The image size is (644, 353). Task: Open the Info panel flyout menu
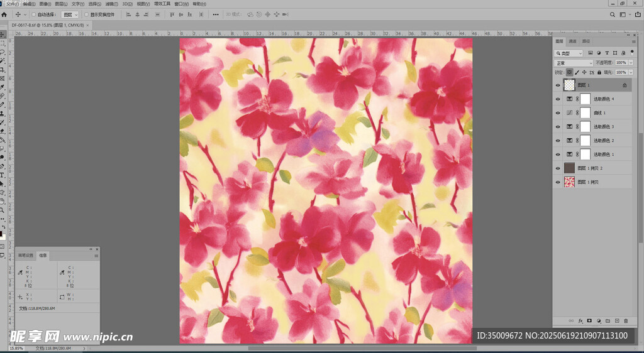coord(96,256)
